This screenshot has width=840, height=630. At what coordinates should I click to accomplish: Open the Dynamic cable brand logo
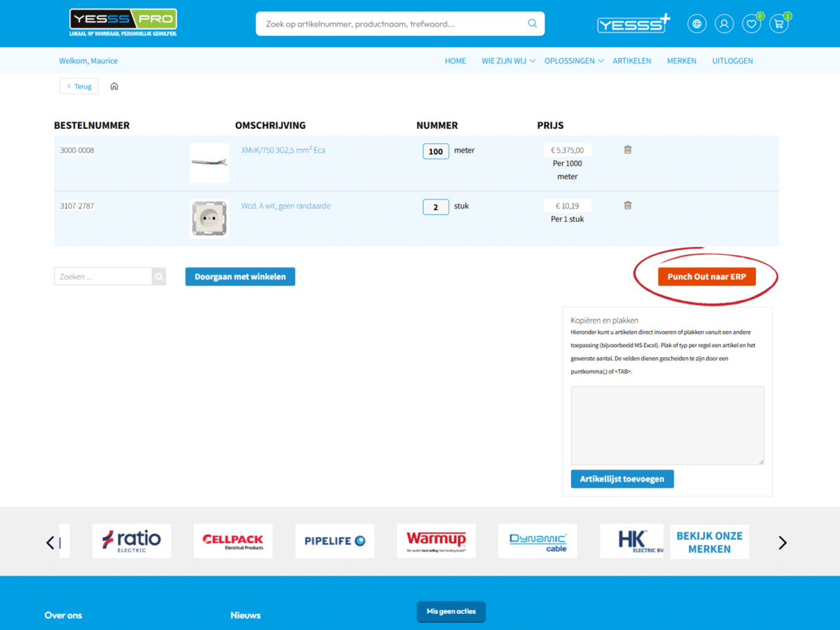click(538, 541)
